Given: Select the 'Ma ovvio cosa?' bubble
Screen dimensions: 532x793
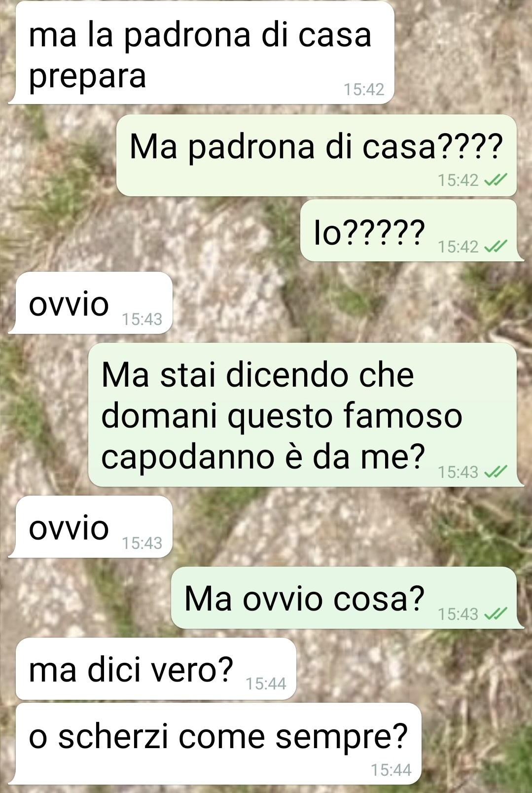Looking at the screenshot, I should tap(347, 598).
